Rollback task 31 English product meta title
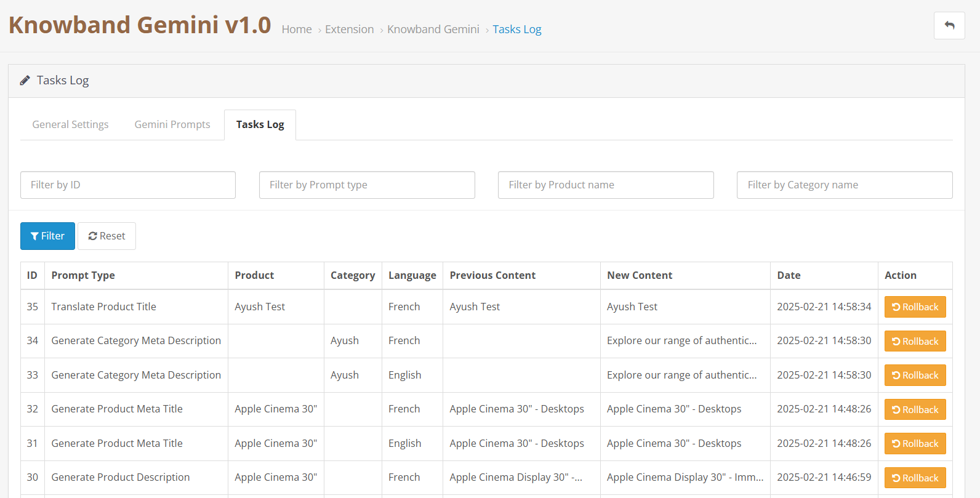Image resolution: width=980 pixels, height=498 pixels. point(915,444)
